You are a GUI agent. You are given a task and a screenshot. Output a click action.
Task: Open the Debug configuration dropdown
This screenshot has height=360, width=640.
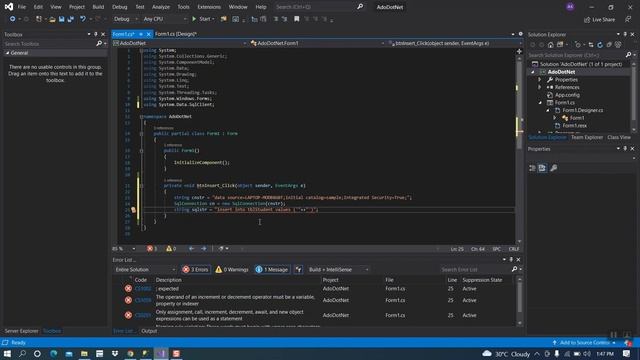[125, 19]
